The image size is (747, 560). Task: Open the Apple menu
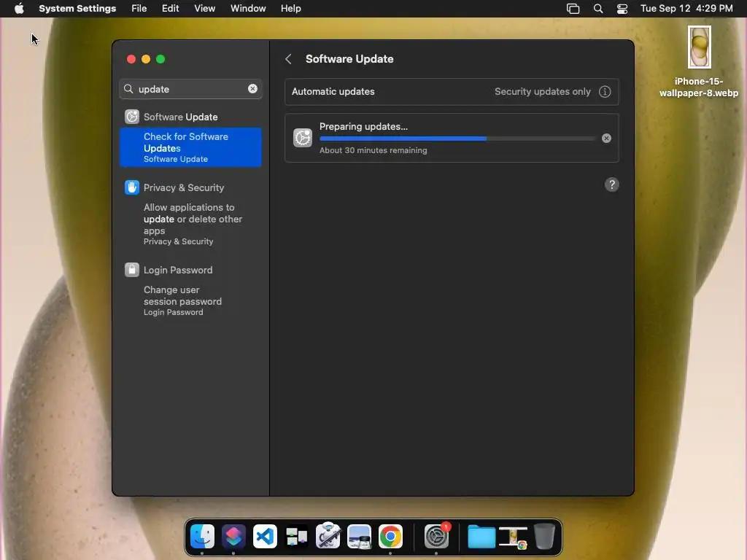tap(19, 9)
